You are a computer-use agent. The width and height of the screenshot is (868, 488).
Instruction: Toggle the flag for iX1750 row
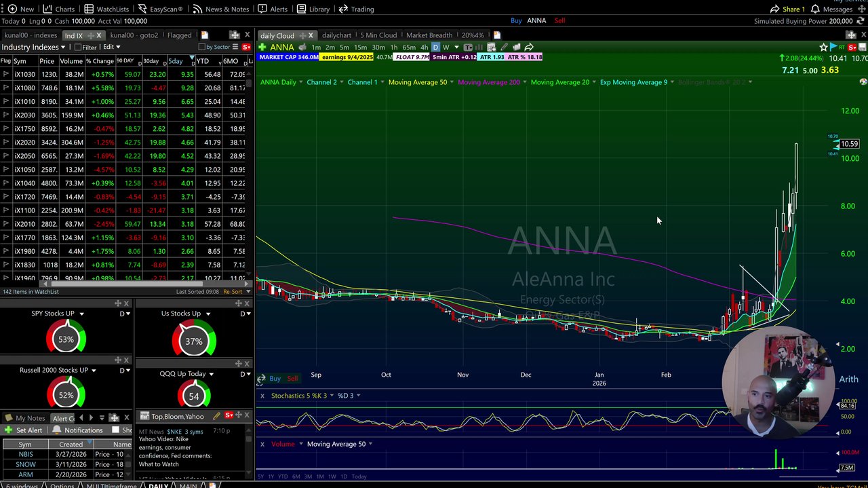coord(6,128)
